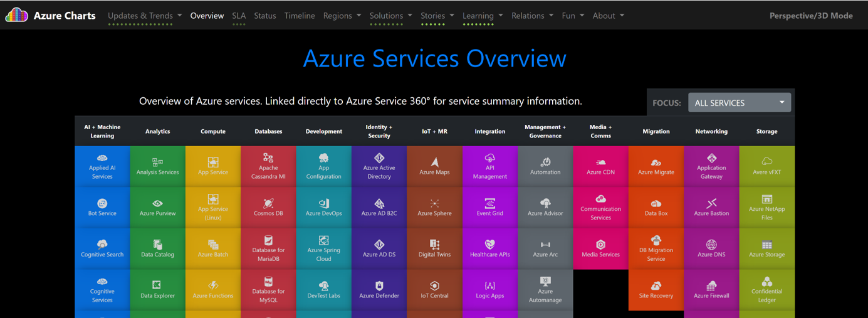The height and width of the screenshot is (318, 868).
Task: Navigate to the Status page
Action: coord(265,16)
